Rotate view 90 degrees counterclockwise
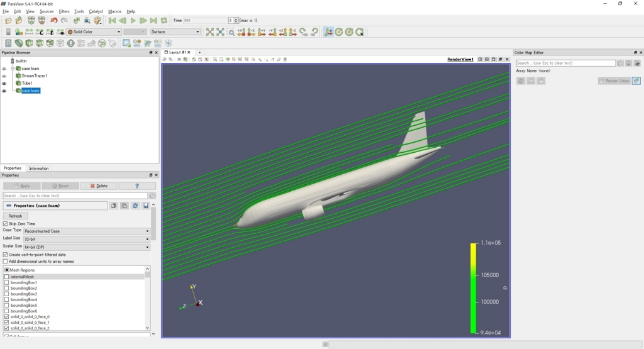 314,32
